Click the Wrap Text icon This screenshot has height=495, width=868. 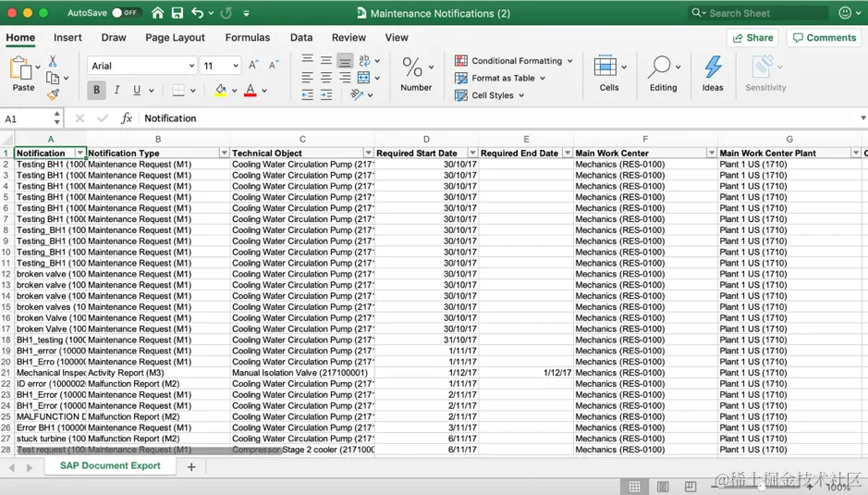364,60
